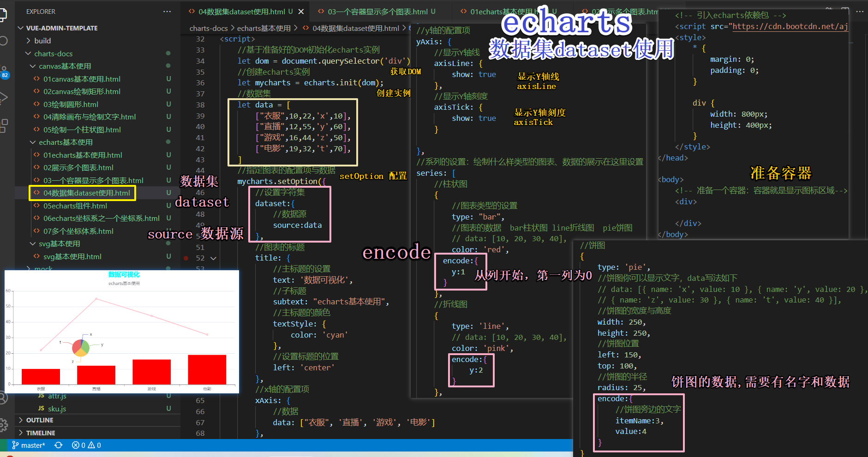Collapse code fold chevron at line 52
The height and width of the screenshot is (457, 868).
pos(213,258)
